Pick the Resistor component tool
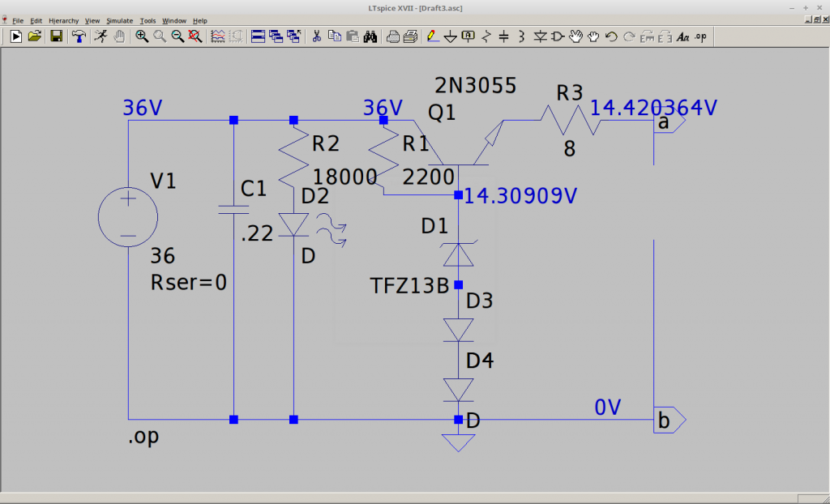 486,36
